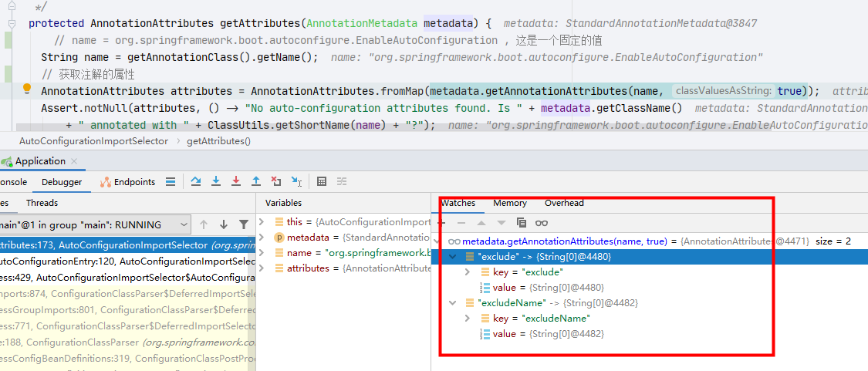Expand the key = "excludeName" node
Screen dimensions: 868x371
point(468,319)
